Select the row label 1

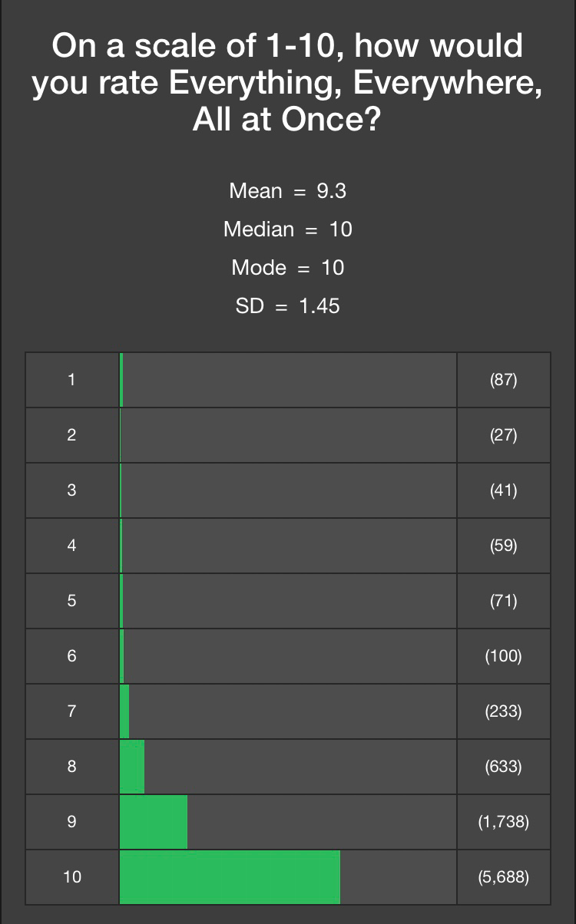72,379
